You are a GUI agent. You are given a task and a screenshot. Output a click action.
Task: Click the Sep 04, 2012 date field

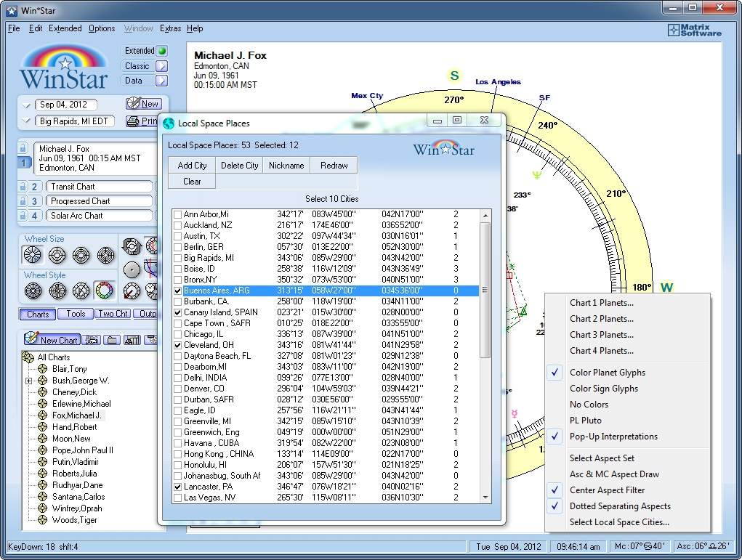coord(66,105)
